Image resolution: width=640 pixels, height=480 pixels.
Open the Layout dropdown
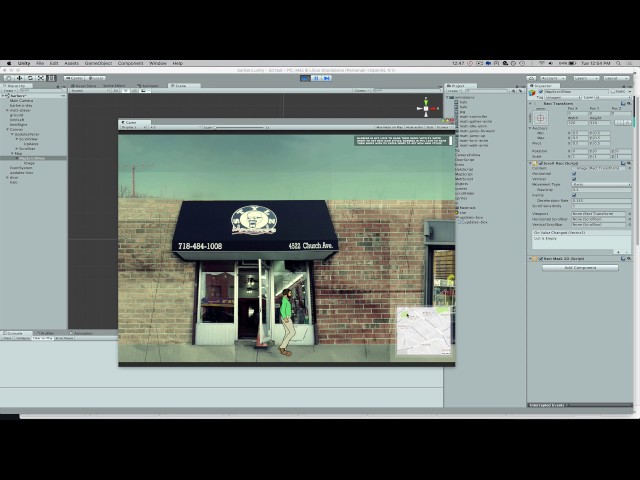tap(616, 78)
